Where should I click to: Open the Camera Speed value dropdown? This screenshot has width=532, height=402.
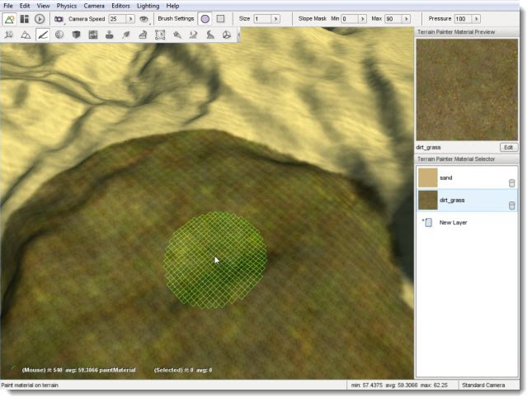tap(130, 18)
